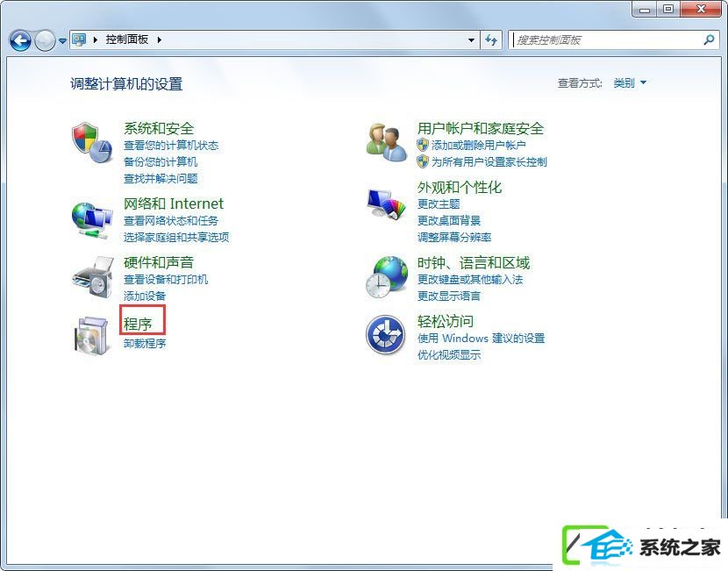The width and height of the screenshot is (728, 571).
Task: Click the 调整计算机的设置 heading text
Action: click(x=126, y=84)
